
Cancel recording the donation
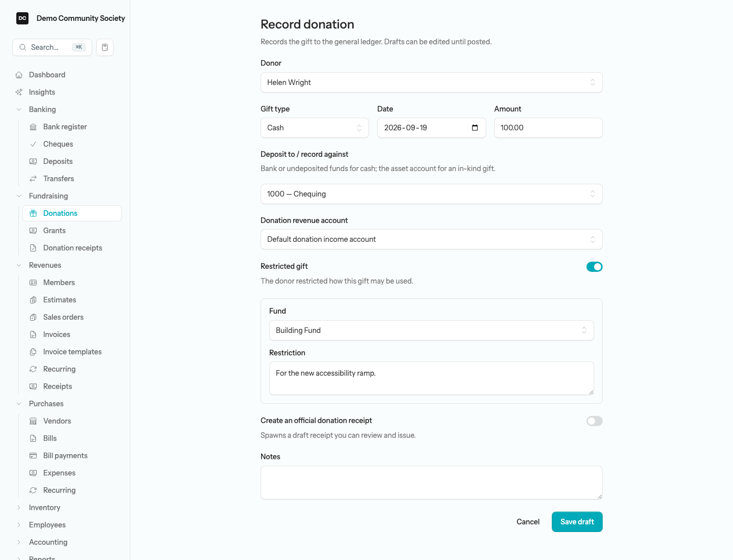coord(528,522)
